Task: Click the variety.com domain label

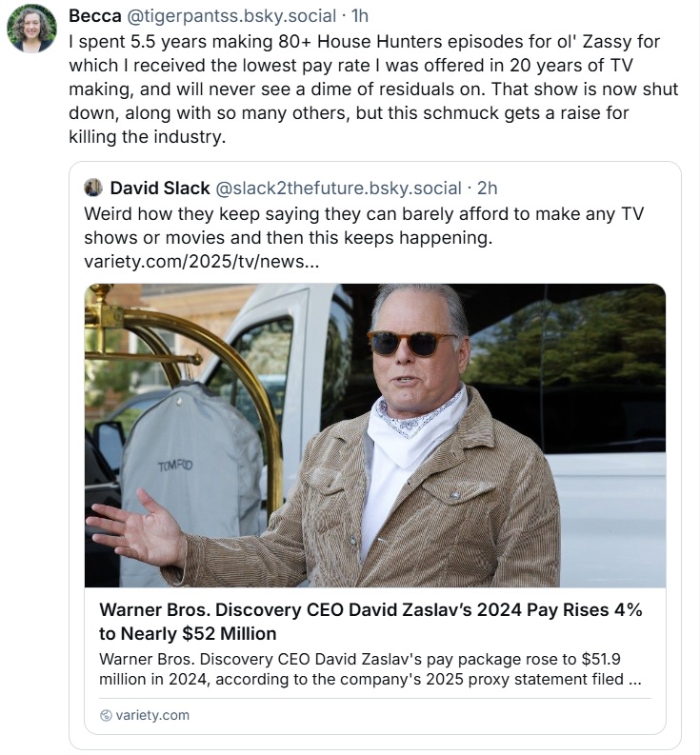Action: pyautogui.click(x=152, y=715)
